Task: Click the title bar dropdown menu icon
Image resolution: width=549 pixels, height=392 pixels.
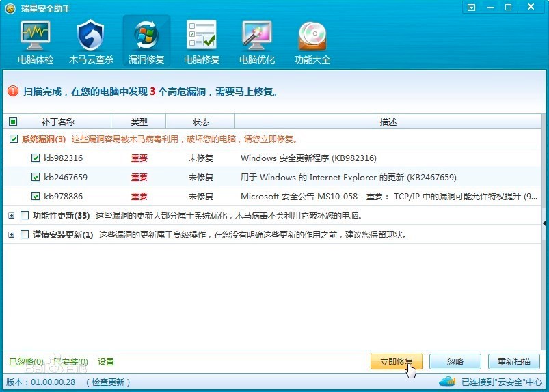Action: (472, 8)
